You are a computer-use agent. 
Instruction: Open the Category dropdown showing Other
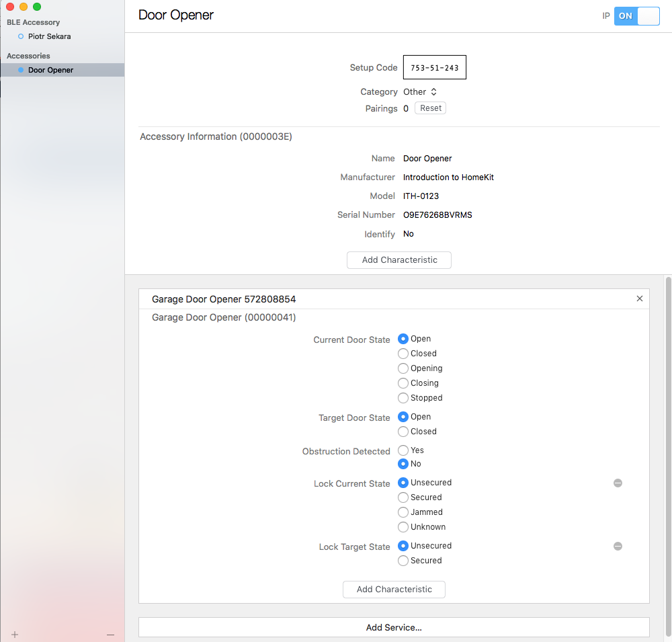pos(420,92)
